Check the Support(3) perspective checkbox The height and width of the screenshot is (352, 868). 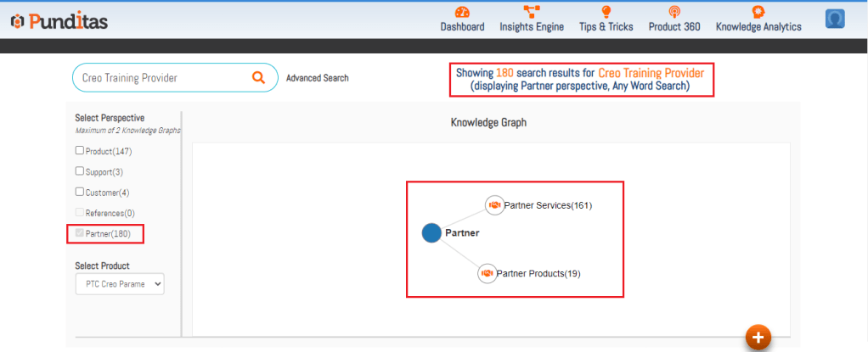(80, 171)
